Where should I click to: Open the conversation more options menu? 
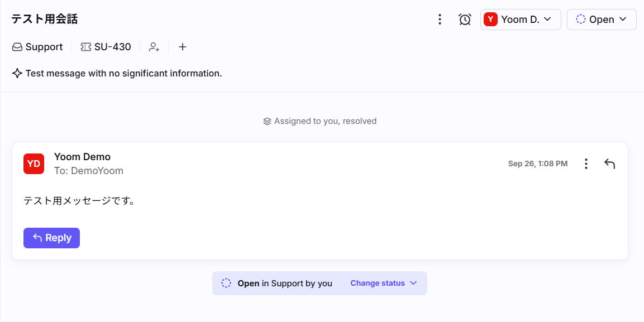440,20
